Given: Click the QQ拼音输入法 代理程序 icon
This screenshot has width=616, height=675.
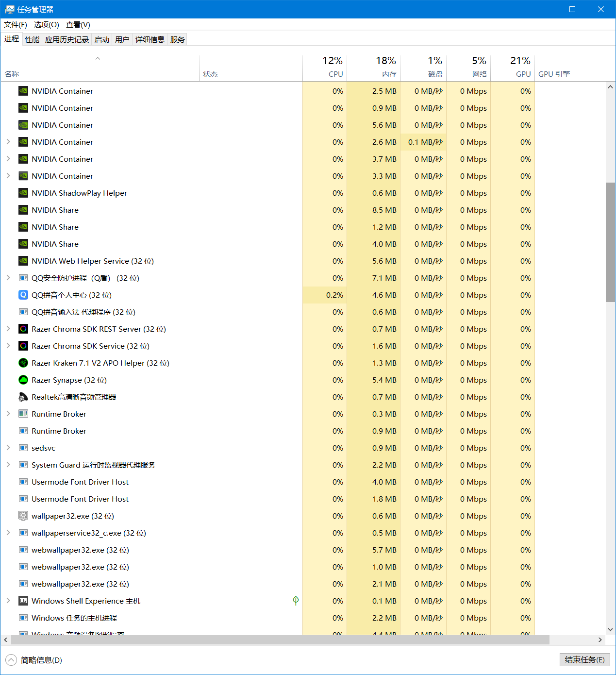Looking at the screenshot, I should (x=23, y=312).
